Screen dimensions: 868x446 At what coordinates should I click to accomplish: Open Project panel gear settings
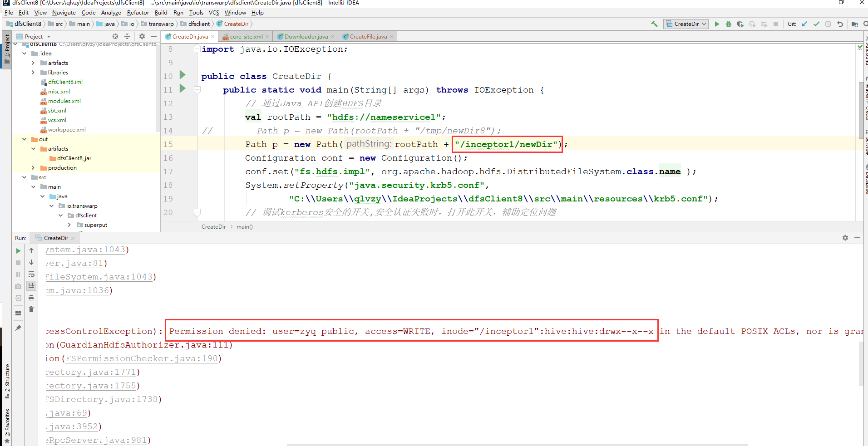pyautogui.click(x=142, y=36)
